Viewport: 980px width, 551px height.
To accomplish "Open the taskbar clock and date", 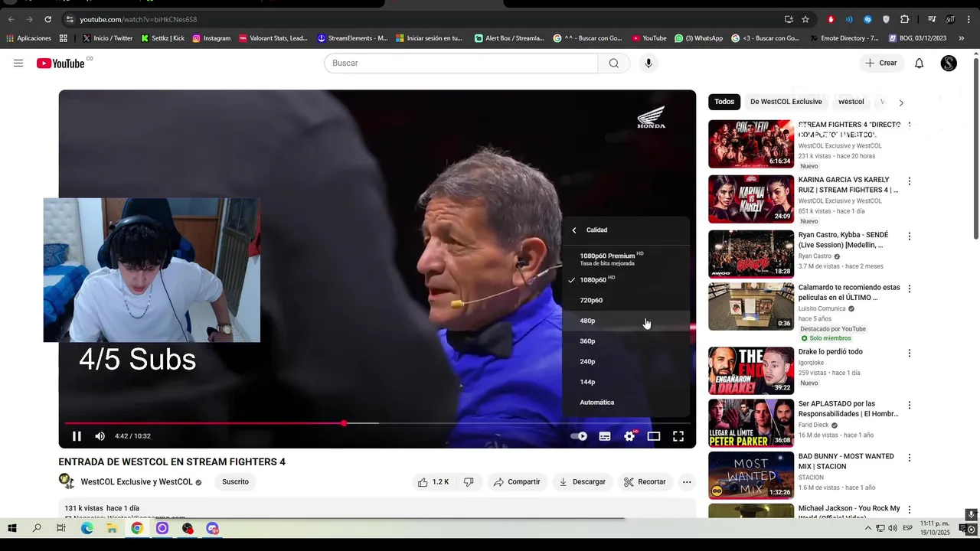I will (x=935, y=528).
